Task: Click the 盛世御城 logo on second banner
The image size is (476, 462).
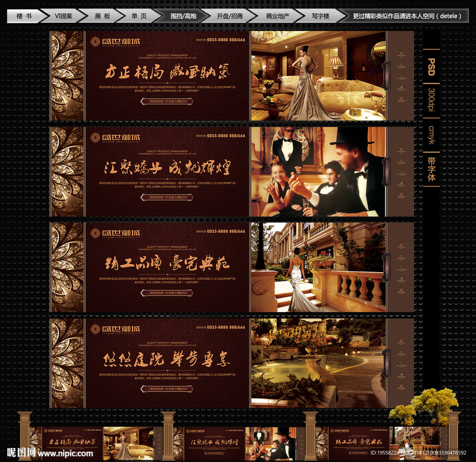Action: tap(115, 138)
